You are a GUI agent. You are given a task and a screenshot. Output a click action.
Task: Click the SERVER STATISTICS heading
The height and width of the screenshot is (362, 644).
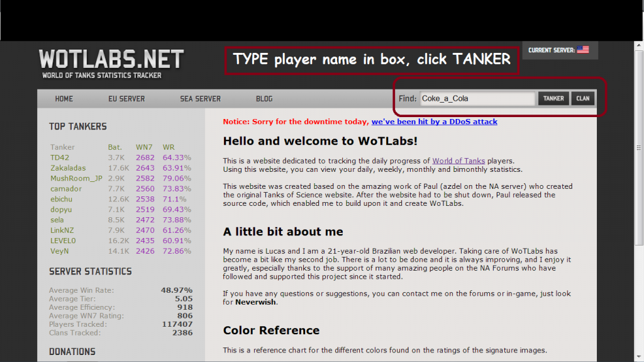tap(91, 271)
